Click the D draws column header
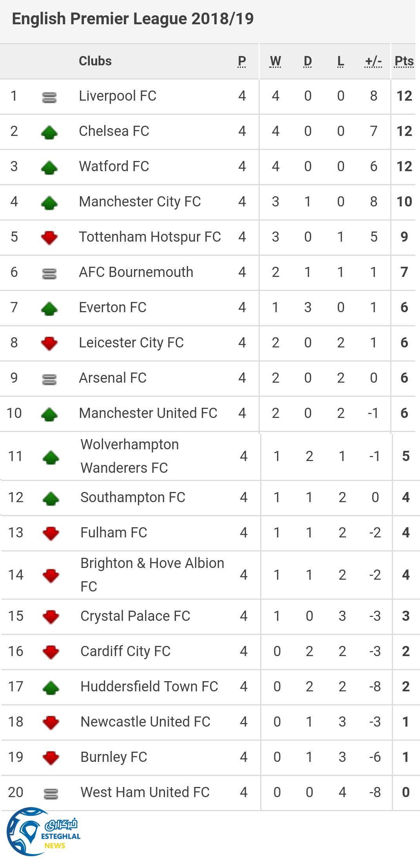 [x=308, y=61]
